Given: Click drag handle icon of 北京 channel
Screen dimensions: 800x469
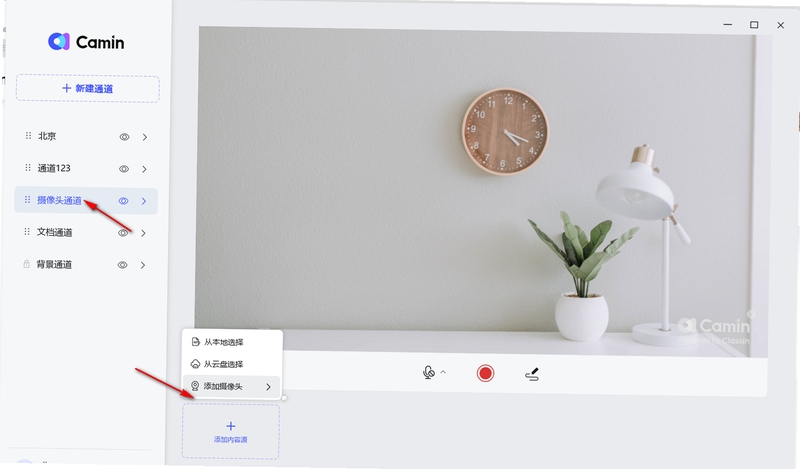Looking at the screenshot, I should 28,136.
